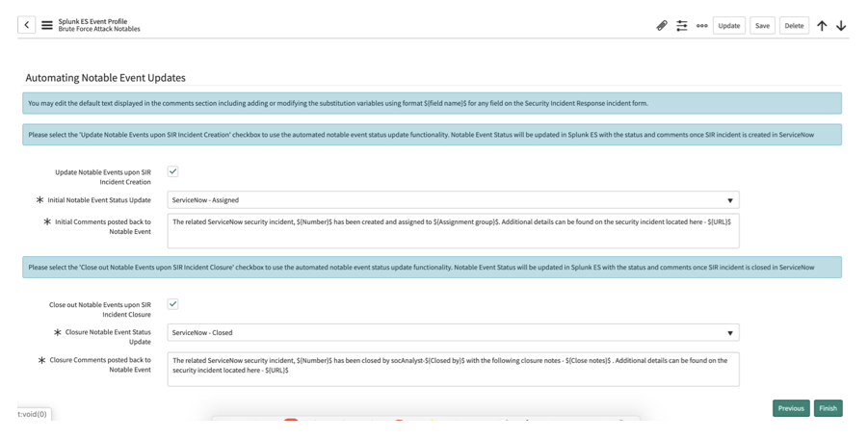The width and height of the screenshot is (868, 439).
Task: Click the Finish button
Action: [x=829, y=408]
